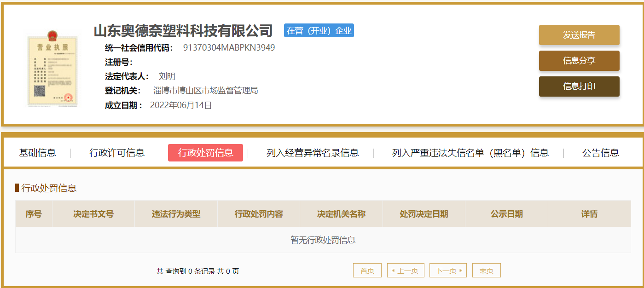Click the 注册号 label

[119, 62]
